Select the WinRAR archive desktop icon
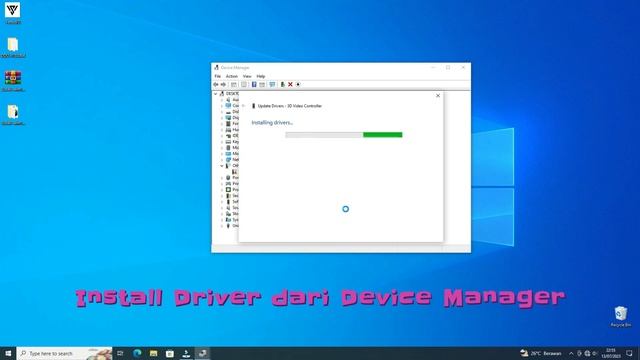 click(x=13, y=78)
